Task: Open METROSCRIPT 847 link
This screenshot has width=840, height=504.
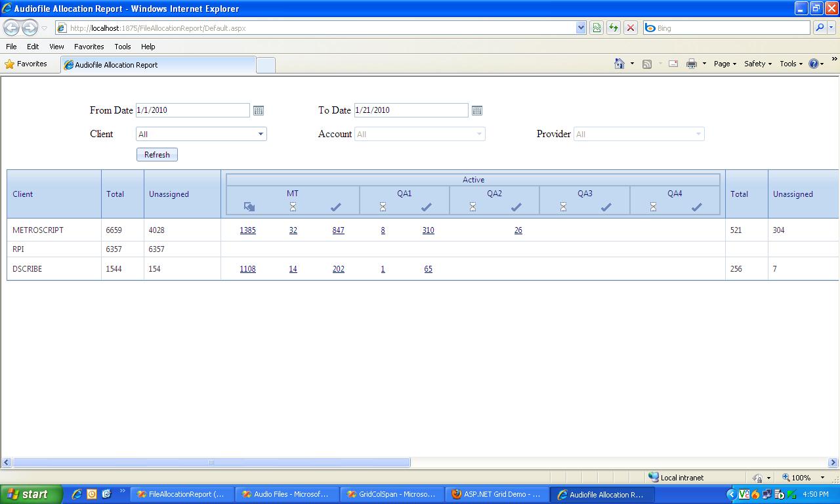Action: click(338, 230)
